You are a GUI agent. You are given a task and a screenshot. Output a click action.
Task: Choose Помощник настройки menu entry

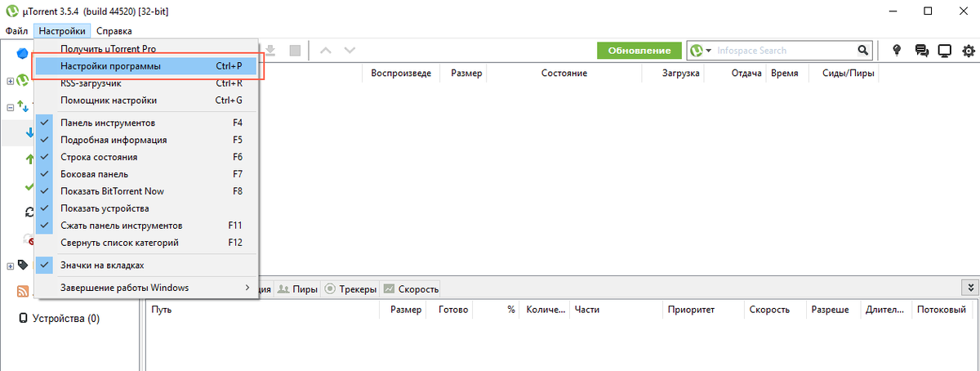coord(147,101)
